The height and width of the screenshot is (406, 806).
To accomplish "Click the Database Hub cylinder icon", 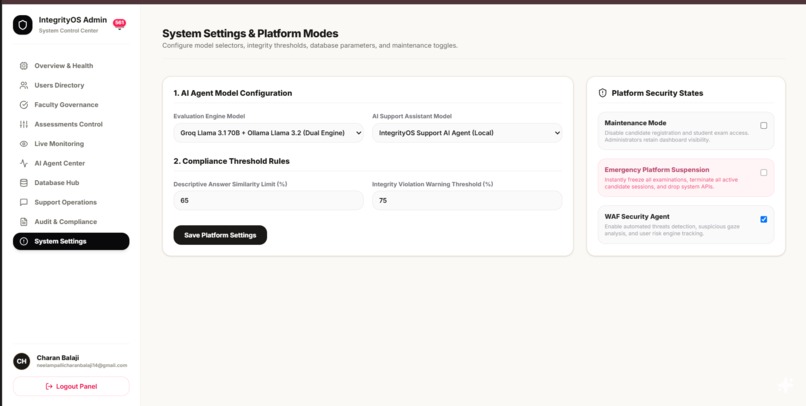I will tap(24, 183).
